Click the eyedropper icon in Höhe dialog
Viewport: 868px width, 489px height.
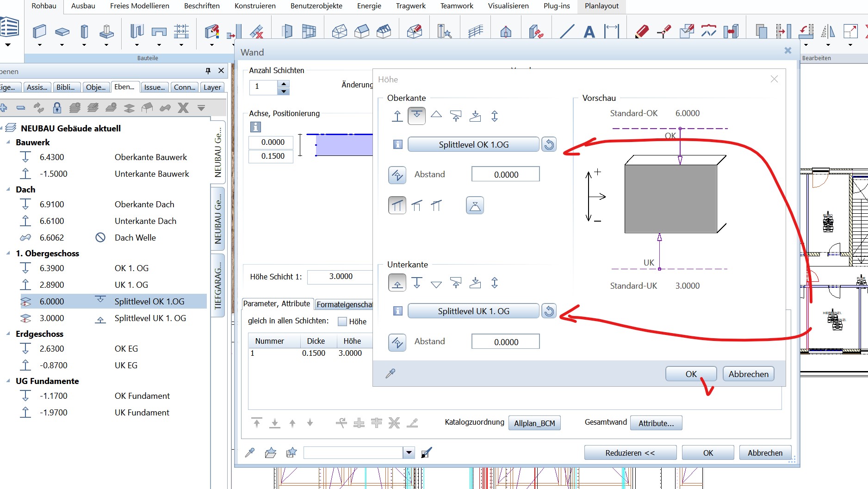click(391, 373)
